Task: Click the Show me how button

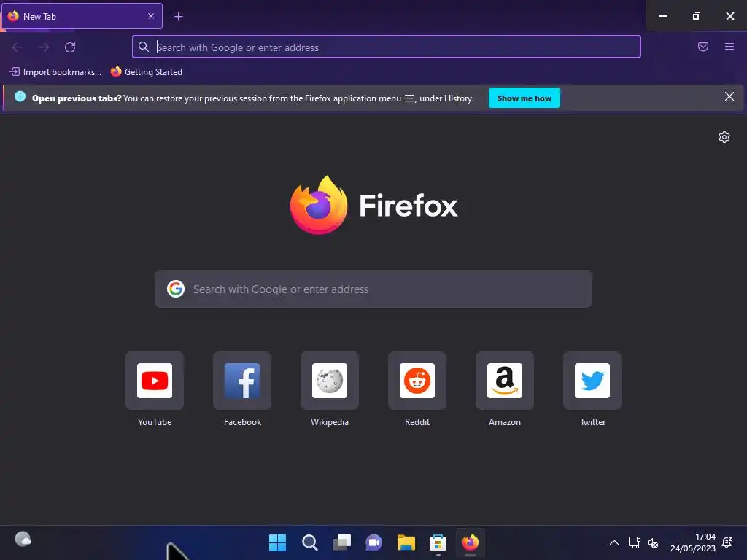Action: click(x=524, y=98)
